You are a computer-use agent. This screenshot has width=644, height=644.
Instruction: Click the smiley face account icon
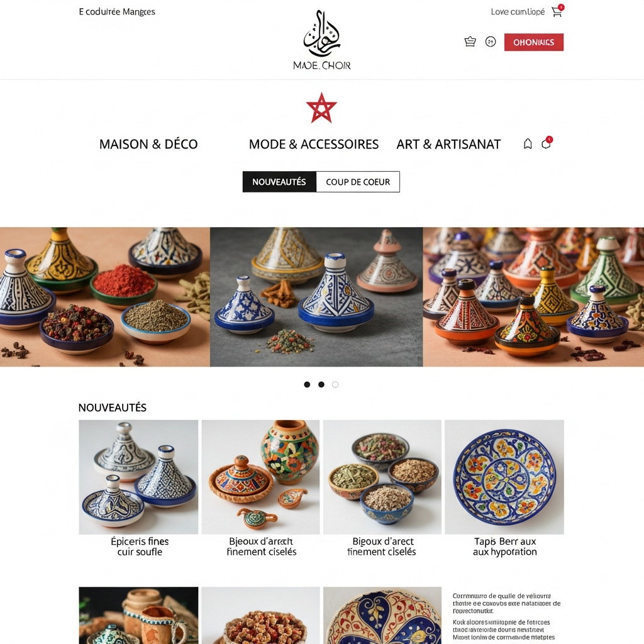point(491,42)
